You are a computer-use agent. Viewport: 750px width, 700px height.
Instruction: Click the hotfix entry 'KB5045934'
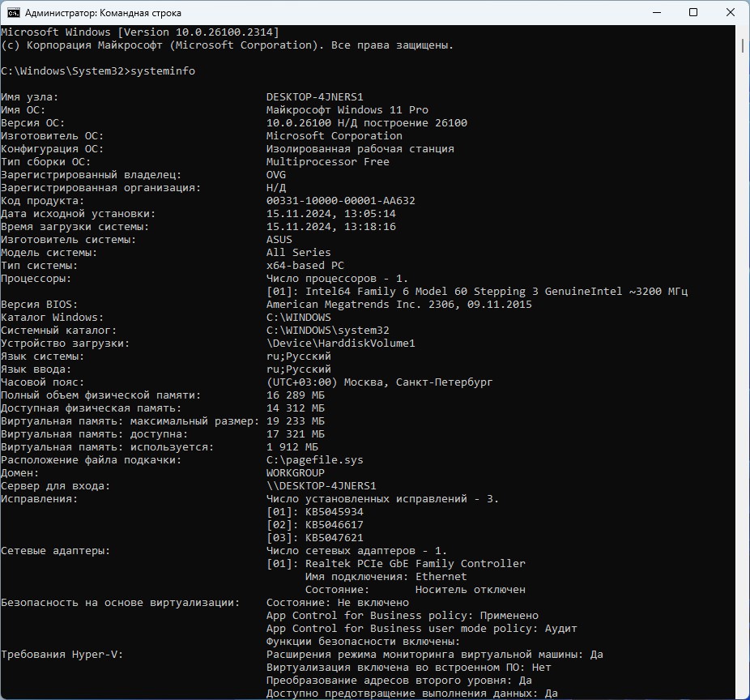tap(335, 511)
